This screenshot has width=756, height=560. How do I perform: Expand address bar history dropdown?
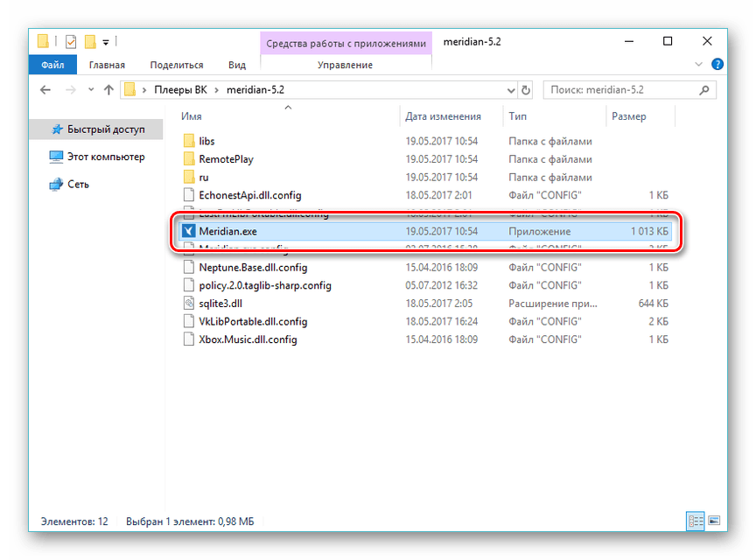511,90
